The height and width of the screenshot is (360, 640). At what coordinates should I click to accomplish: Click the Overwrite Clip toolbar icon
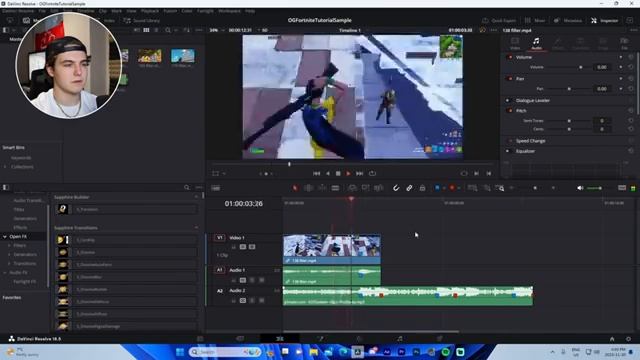pyautogui.click(x=365, y=188)
